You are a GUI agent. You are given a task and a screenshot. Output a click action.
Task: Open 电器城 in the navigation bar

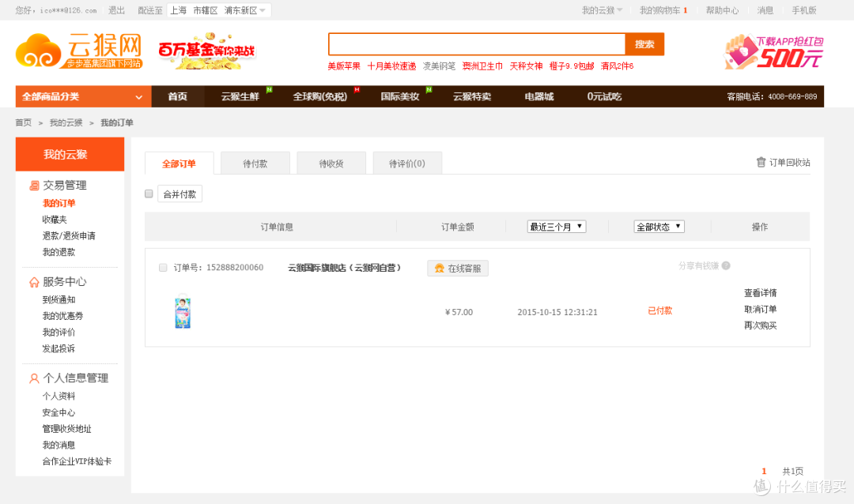coord(539,96)
